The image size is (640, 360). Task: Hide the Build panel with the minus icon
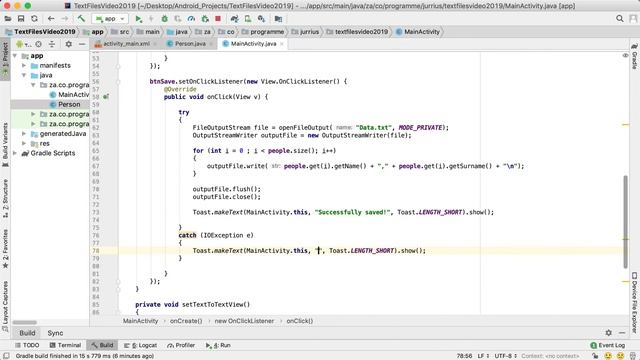coord(622,333)
